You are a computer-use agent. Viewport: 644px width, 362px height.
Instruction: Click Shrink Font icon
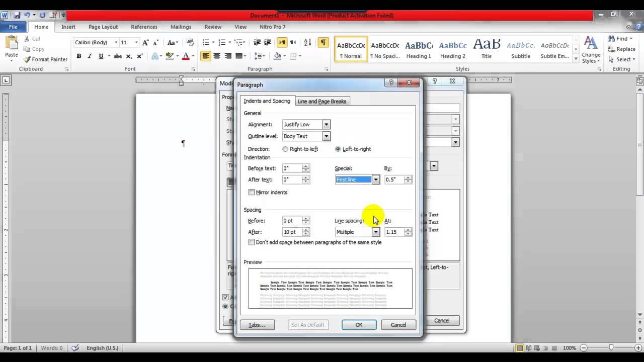tap(155, 43)
